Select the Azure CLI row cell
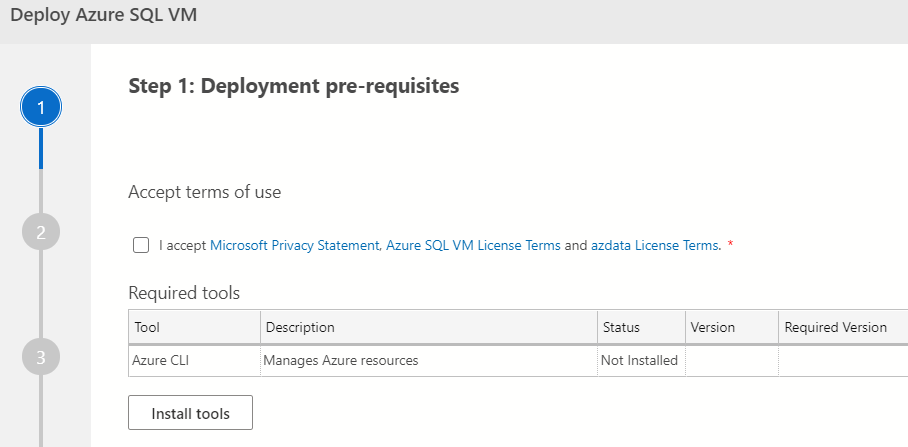This screenshot has width=908, height=447. [x=160, y=360]
